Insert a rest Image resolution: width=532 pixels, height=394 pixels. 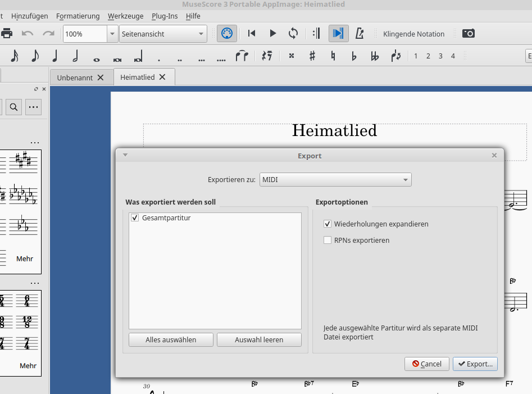(x=267, y=56)
